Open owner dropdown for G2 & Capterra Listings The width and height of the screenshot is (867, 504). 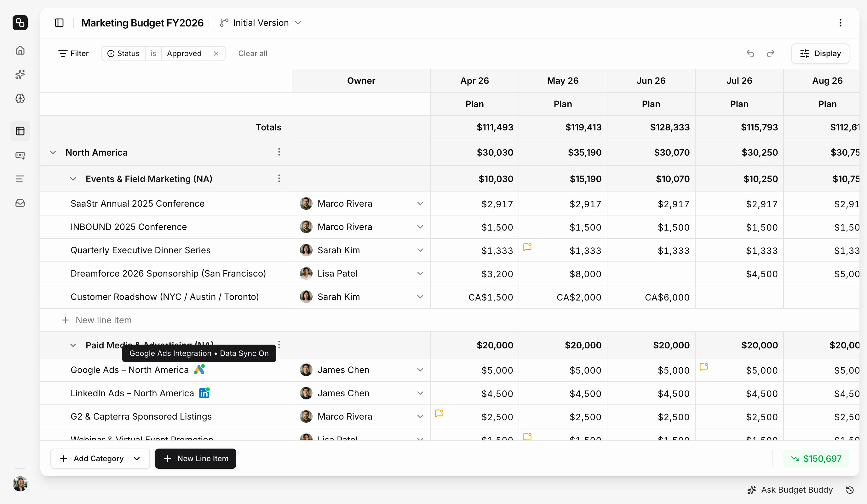420,417
